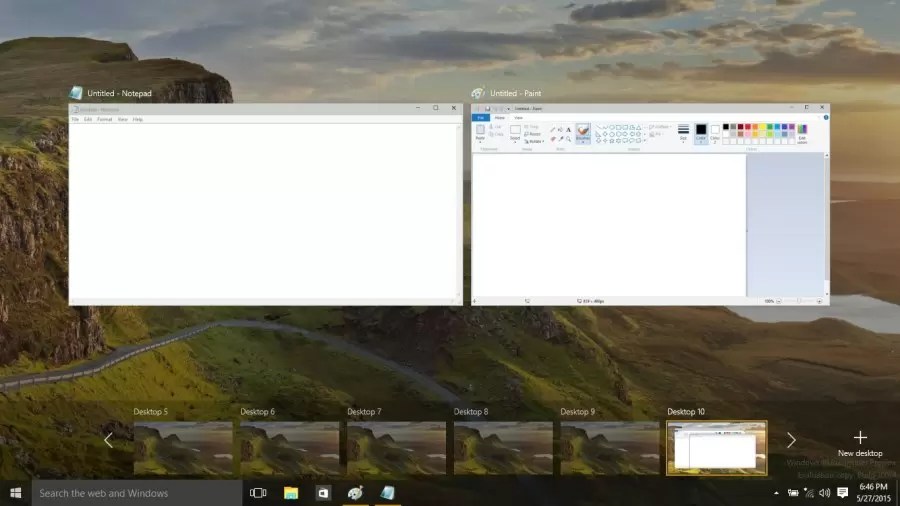Viewport: 900px width, 506px height.
Task: Open the Untitled - Paint window preview
Action: [650, 204]
